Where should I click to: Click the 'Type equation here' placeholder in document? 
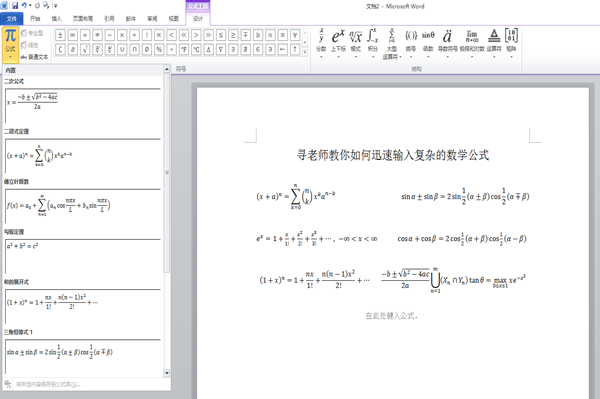pyautogui.click(x=391, y=316)
